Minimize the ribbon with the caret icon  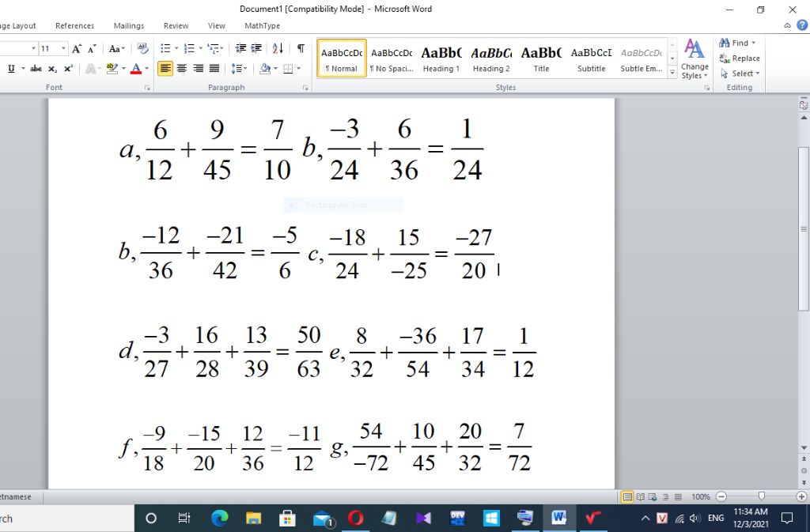click(x=787, y=25)
